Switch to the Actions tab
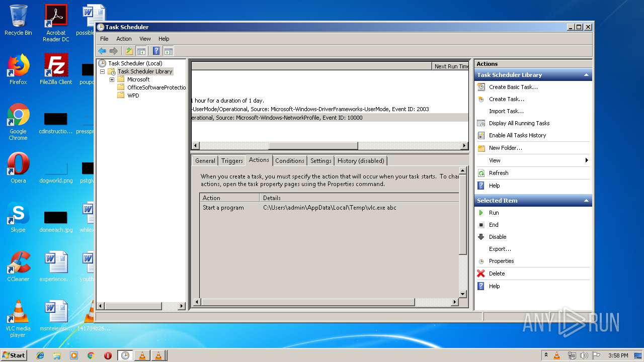644x362 pixels. coord(259,160)
